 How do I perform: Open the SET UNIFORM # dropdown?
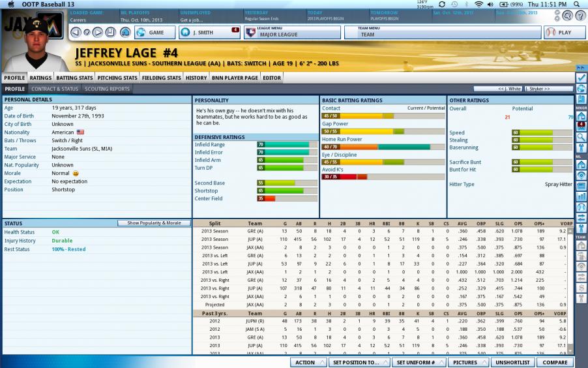pyautogui.click(x=419, y=362)
